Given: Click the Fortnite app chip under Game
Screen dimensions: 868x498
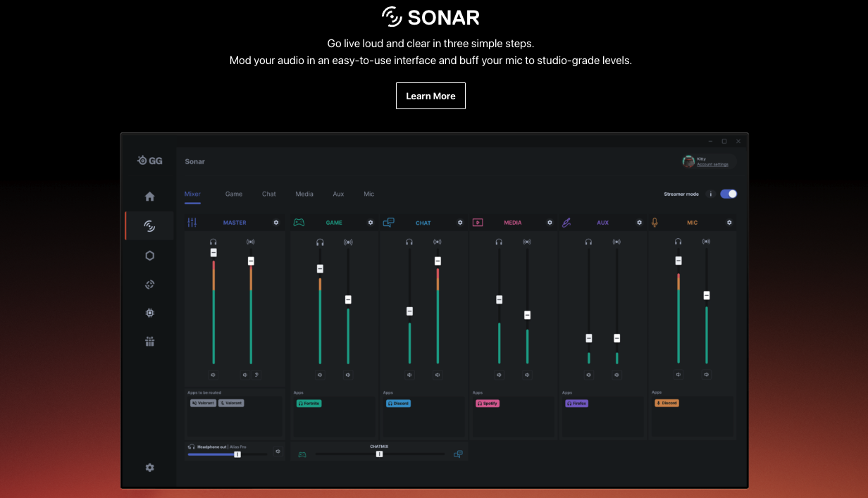Looking at the screenshot, I should 309,404.
